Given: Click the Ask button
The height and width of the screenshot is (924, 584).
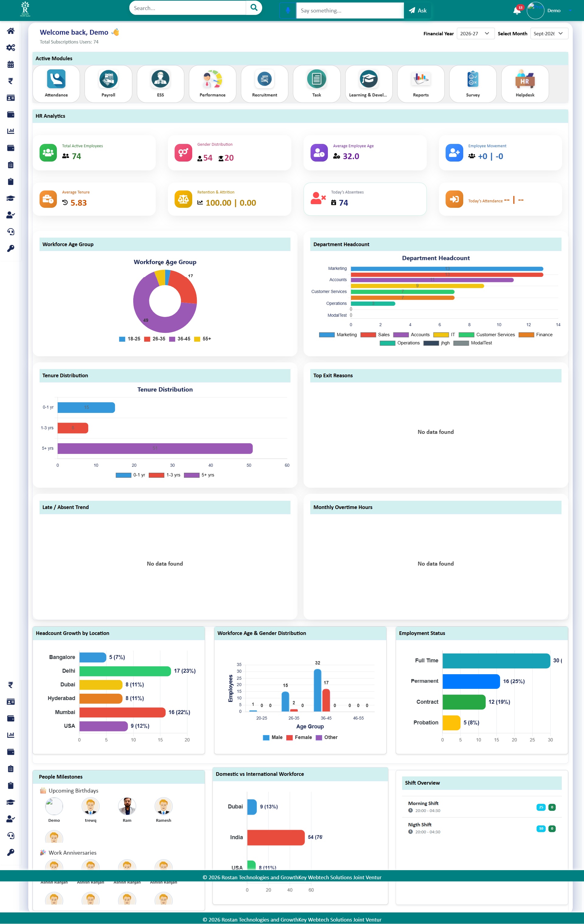Looking at the screenshot, I should 418,10.
